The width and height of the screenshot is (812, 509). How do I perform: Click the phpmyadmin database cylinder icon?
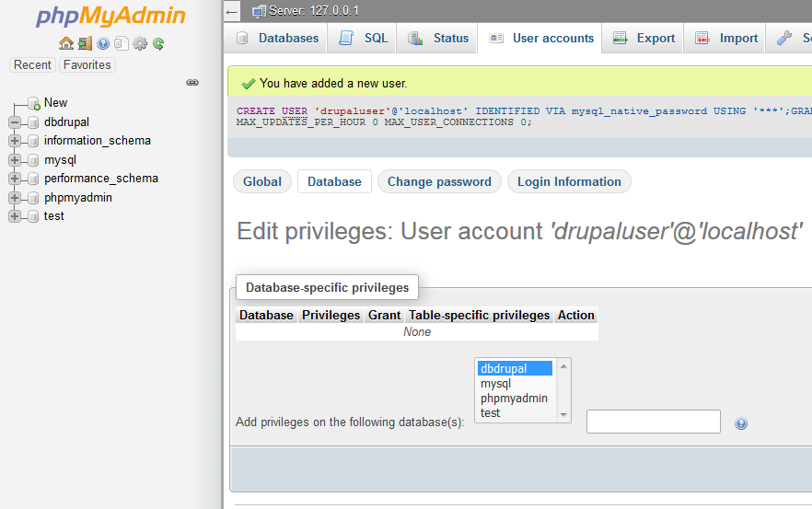pyautogui.click(x=33, y=198)
